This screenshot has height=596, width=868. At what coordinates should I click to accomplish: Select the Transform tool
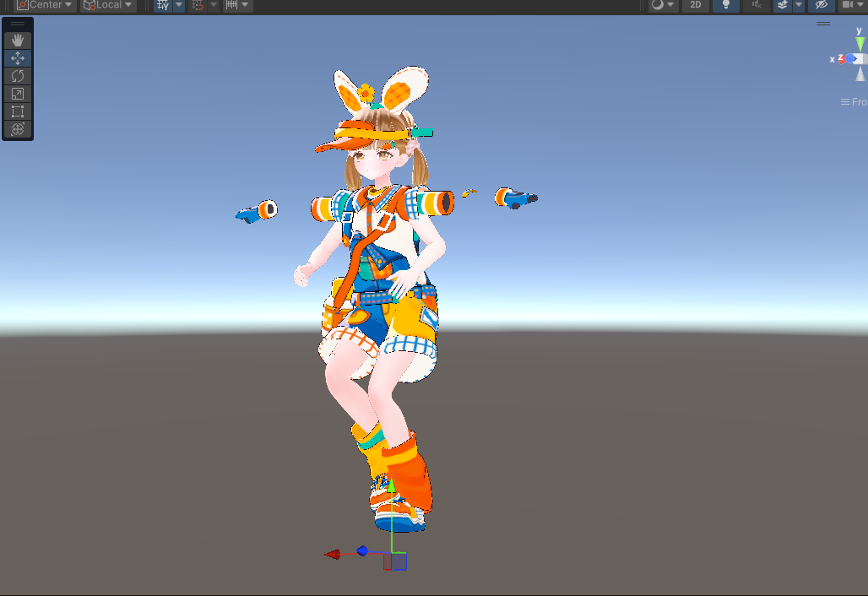18,129
